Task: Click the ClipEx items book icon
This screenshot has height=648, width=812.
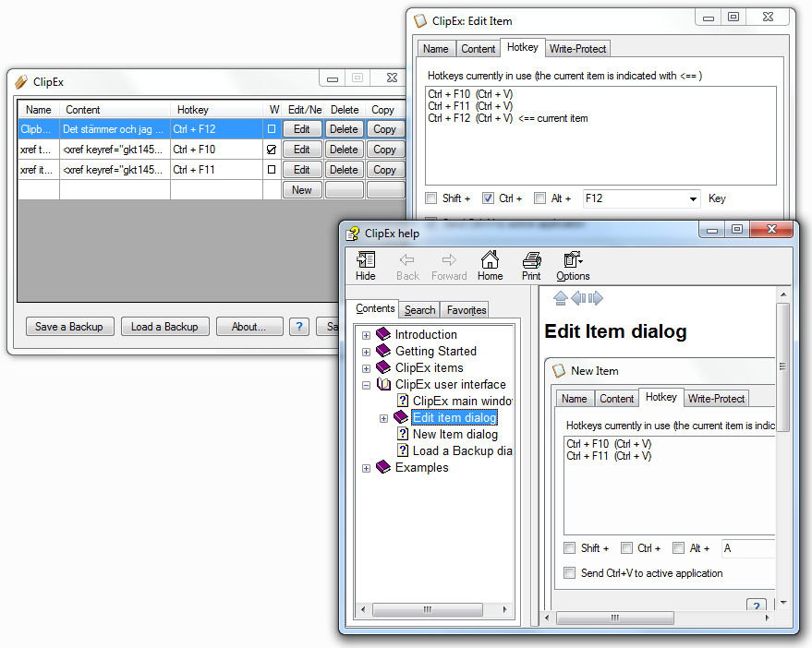Action: 383,367
